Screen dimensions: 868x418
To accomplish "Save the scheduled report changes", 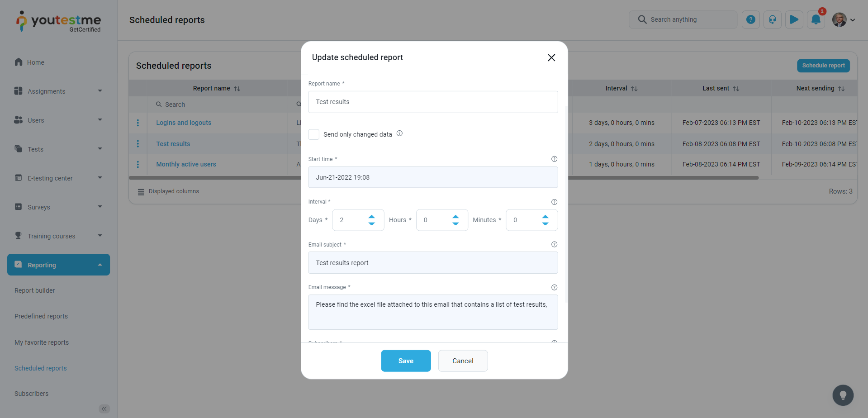I will point(406,361).
